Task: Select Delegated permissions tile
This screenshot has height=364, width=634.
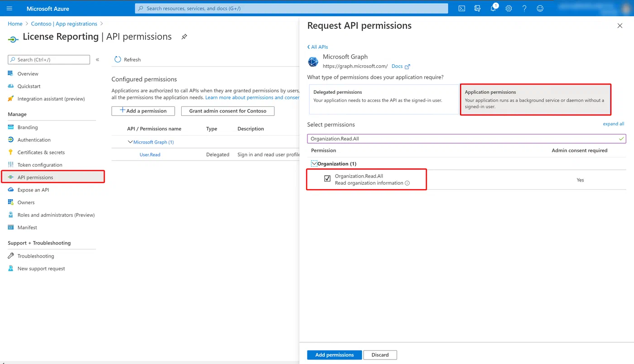Action: (384, 99)
